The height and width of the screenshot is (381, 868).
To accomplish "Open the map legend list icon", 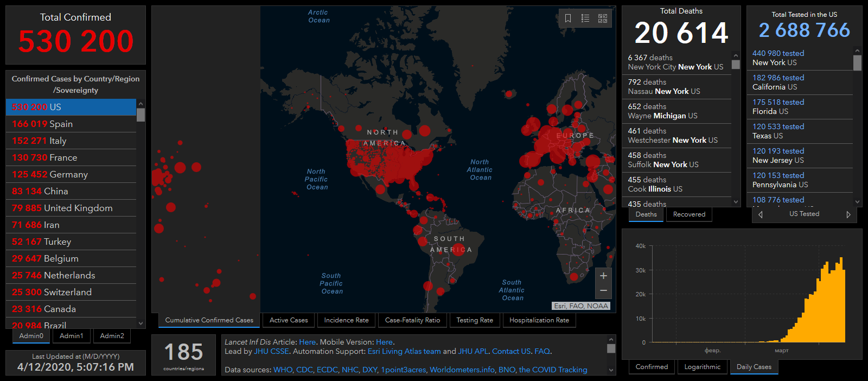I will pos(585,18).
